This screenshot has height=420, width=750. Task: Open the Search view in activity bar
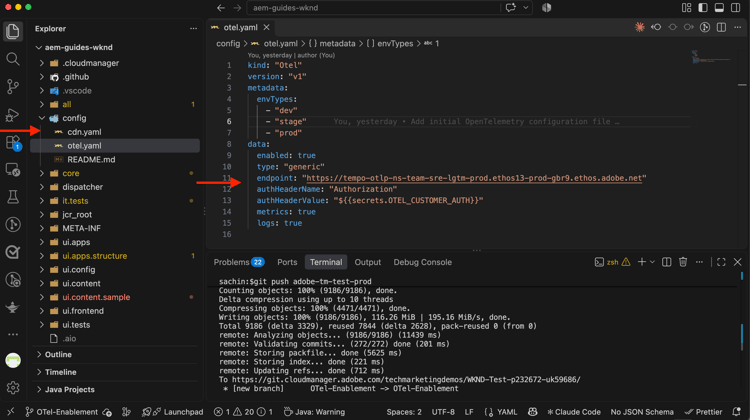pos(13,59)
